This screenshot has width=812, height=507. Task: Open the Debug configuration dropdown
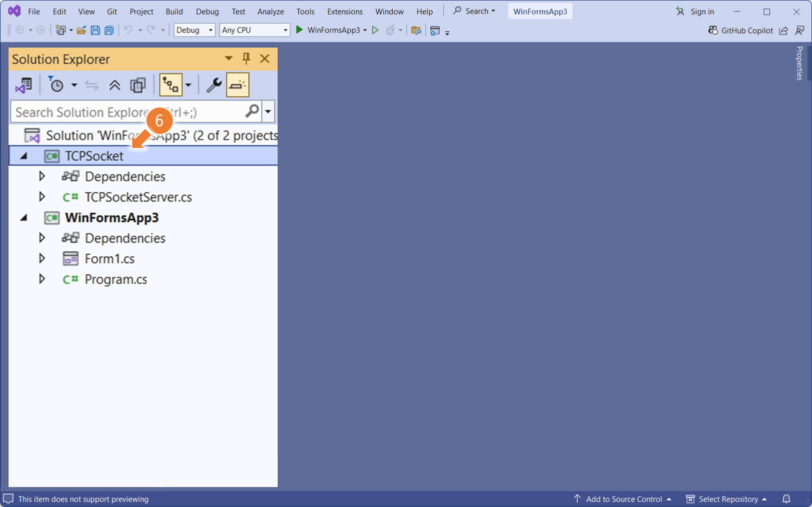pyautogui.click(x=194, y=30)
